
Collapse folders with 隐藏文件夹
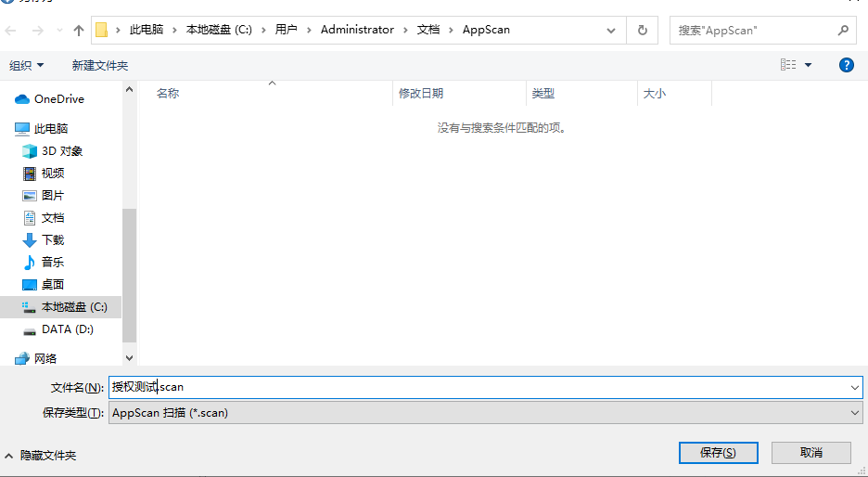[41, 456]
